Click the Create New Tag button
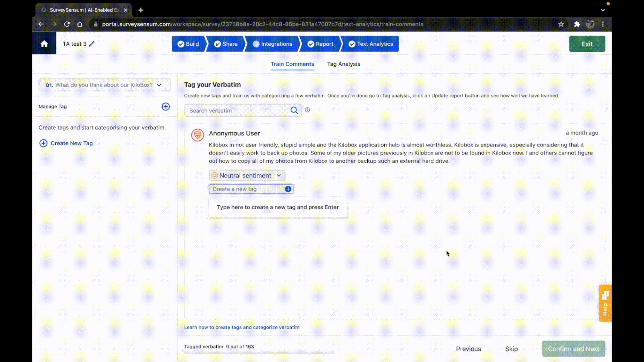Viewport: 644px width, 362px height. point(66,143)
